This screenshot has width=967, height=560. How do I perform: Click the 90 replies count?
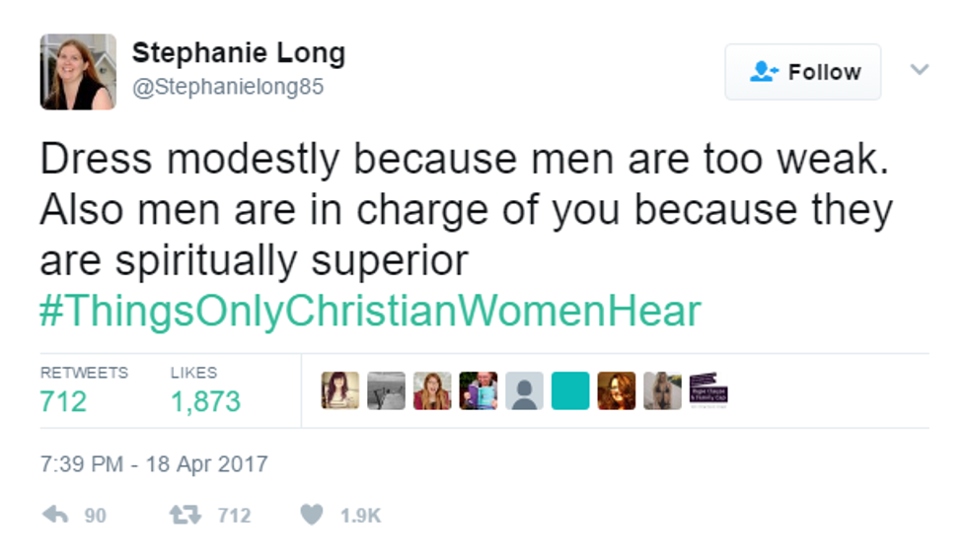[x=95, y=516]
